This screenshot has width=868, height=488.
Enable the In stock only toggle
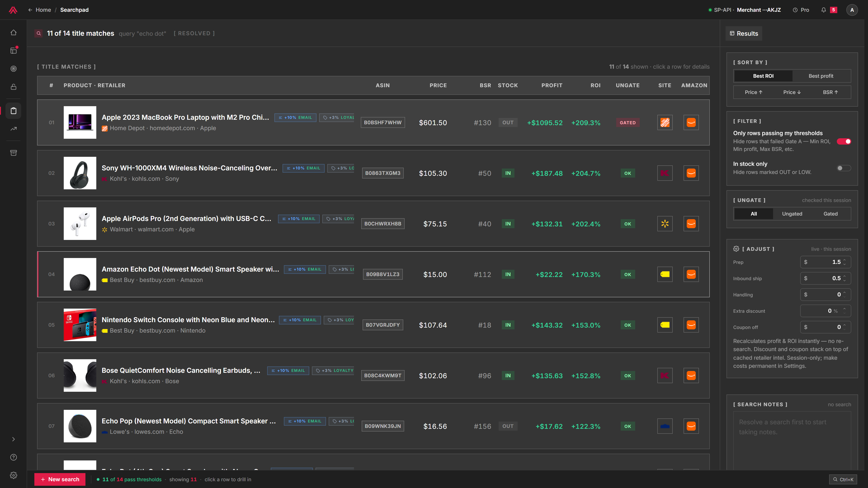coord(844,168)
